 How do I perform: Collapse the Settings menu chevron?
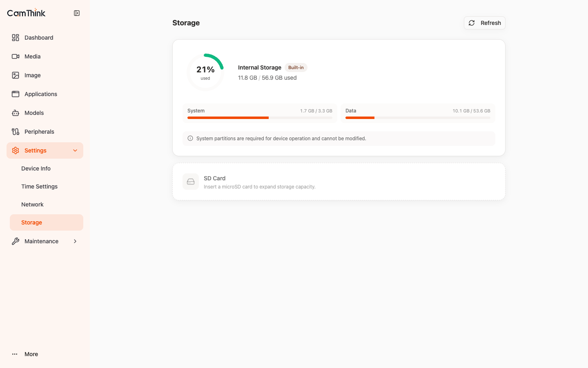(x=75, y=150)
